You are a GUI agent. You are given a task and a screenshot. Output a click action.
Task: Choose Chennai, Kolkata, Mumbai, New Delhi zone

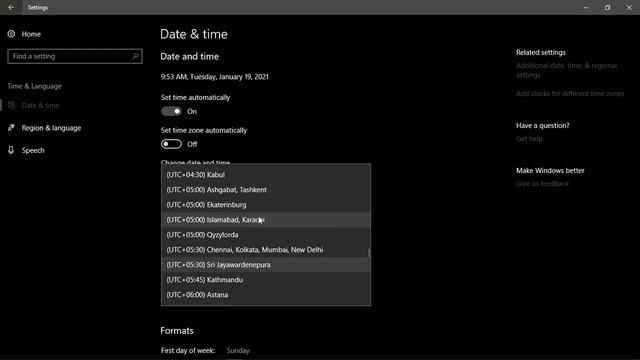[266, 250]
